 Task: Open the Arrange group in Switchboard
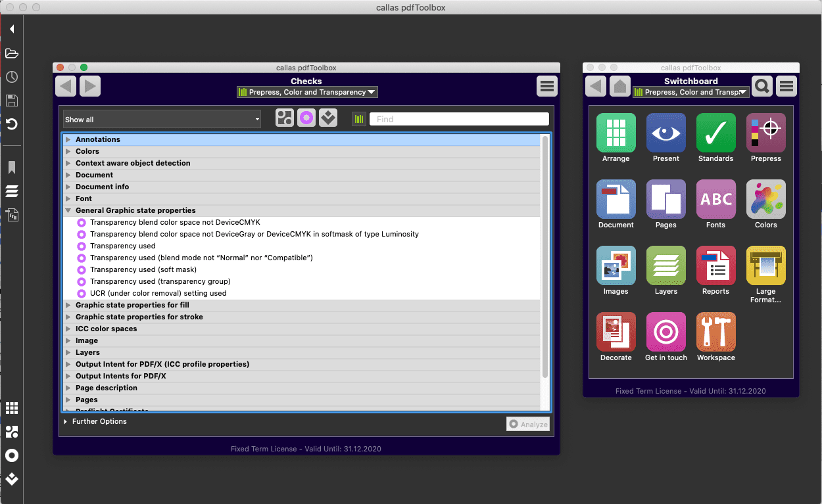click(616, 133)
